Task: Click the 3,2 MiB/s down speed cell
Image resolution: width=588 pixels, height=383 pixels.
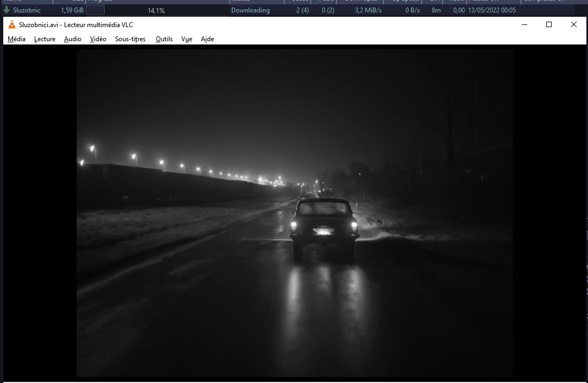Action: tap(368, 10)
